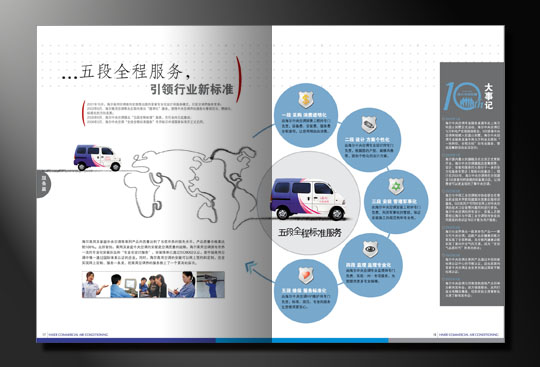Click the green star shield icon
Viewport: 540px width, 367px height.
[396, 186]
